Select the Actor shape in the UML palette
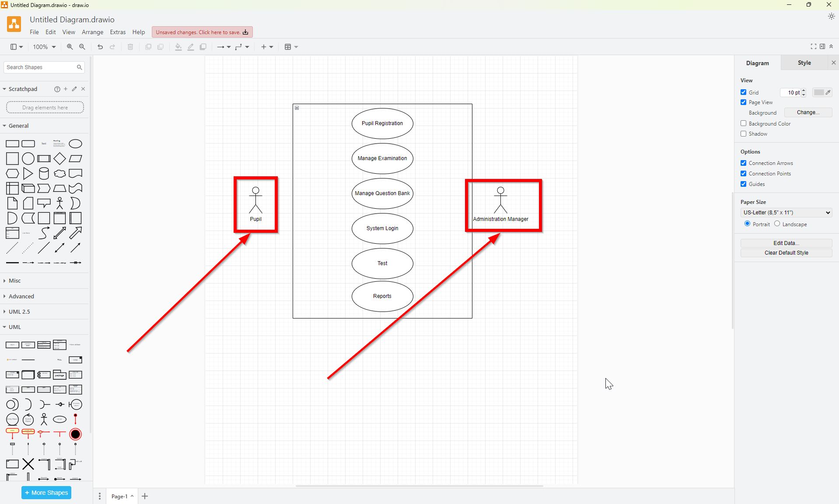Screen dimensions: 839x504 click(43, 419)
